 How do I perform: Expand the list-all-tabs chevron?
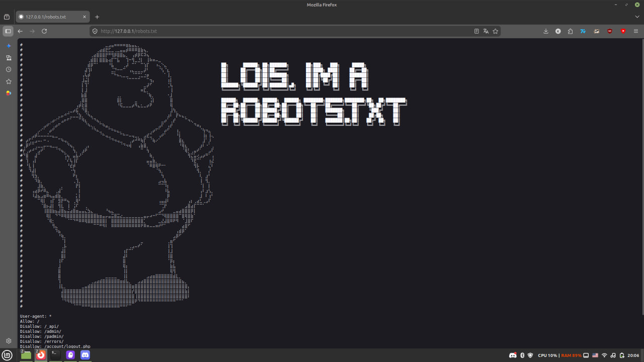point(636,17)
